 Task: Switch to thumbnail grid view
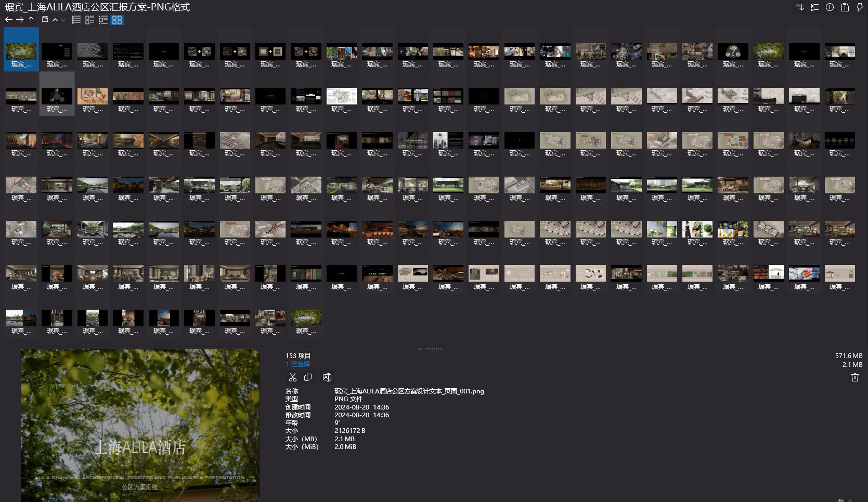pyautogui.click(x=117, y=20)
